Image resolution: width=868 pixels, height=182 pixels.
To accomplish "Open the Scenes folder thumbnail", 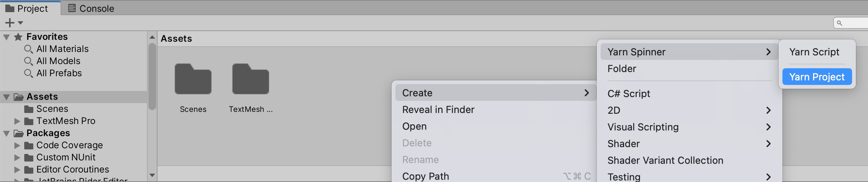I will 193,80.
